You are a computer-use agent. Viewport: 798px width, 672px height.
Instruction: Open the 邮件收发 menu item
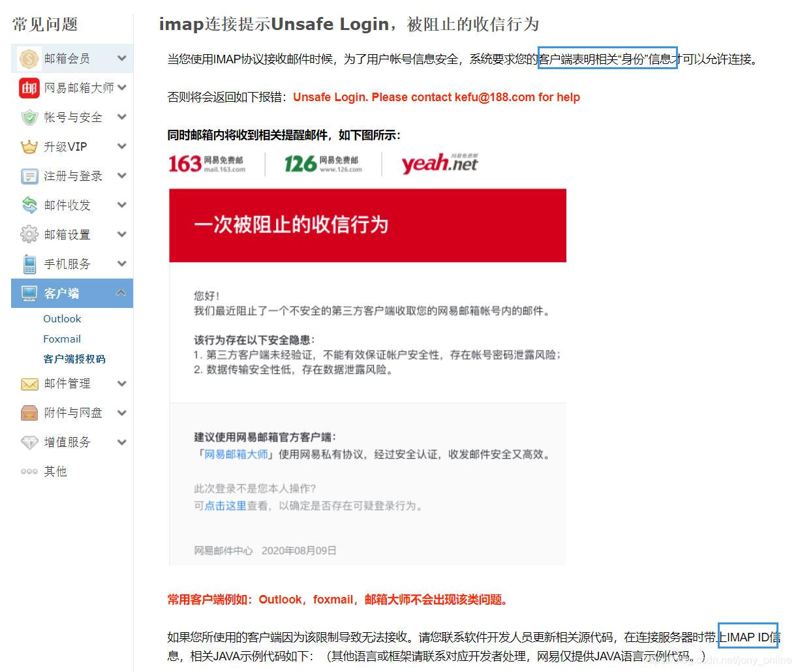[72, 205]
